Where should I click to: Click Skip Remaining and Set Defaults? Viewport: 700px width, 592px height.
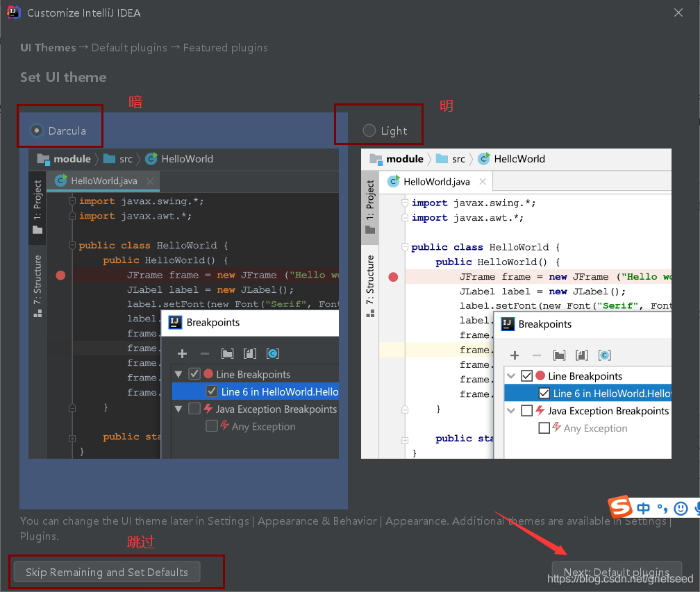tap(107, 572)
